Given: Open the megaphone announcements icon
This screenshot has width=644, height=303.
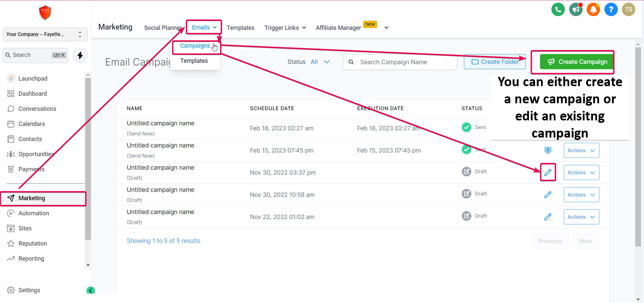Looking at the screenshot, I should [576, 9].
